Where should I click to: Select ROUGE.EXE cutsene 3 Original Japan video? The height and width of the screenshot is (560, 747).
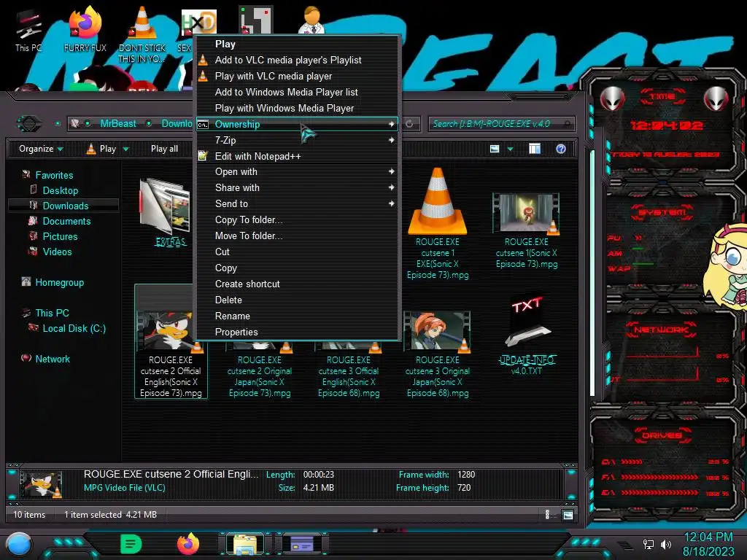pyautogui.click(x=438, y=354)
